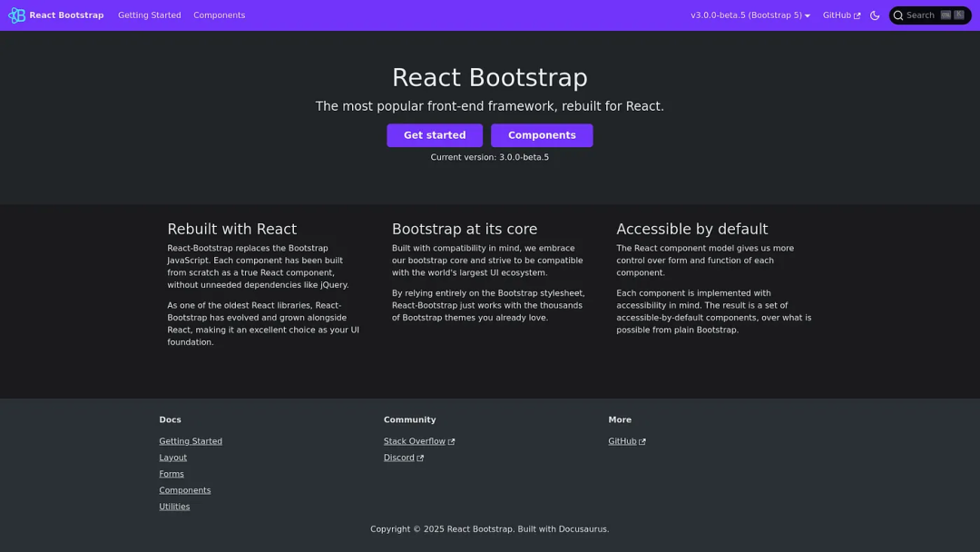Click the search magnifier icon
This screenshot has height=552, width=980.
pos(898,15)
